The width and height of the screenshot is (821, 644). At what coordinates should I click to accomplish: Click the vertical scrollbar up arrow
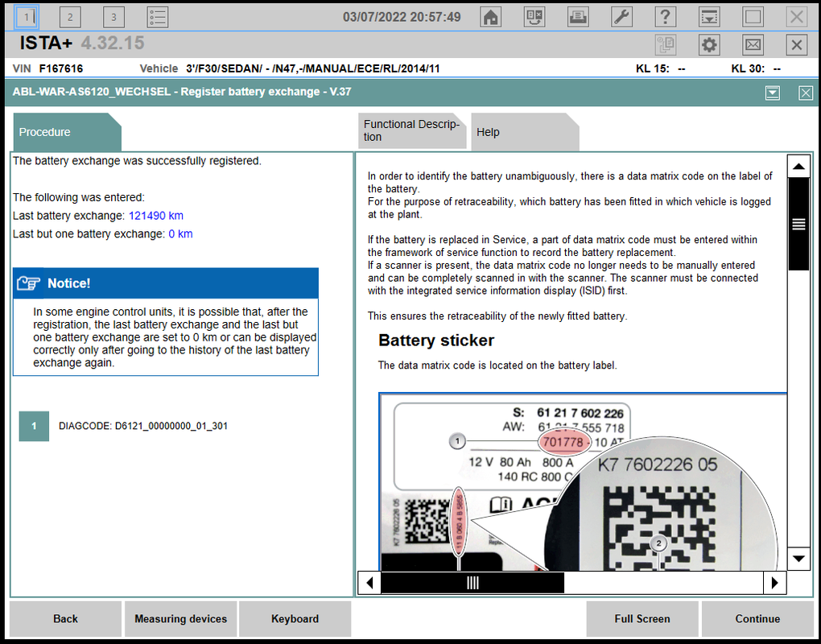pyautogui.click(x=798, y=167)
